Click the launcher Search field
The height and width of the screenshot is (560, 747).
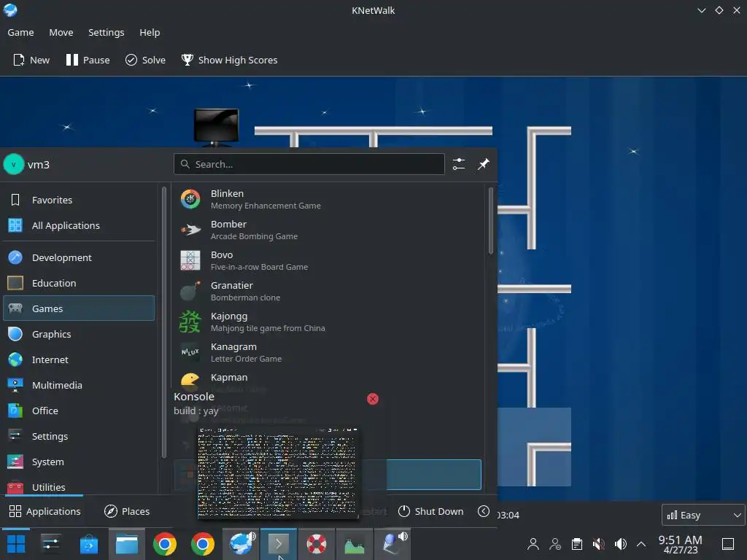point(309,164)
